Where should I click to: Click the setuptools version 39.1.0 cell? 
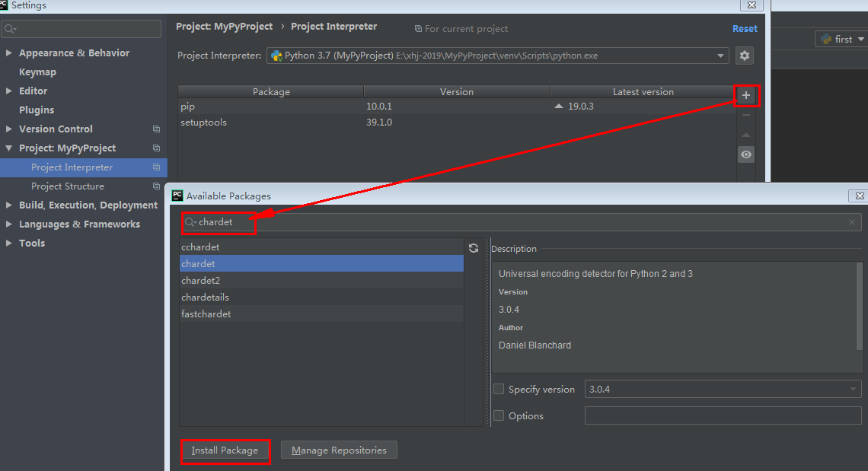pyautogui.click(x=457, y=123)
